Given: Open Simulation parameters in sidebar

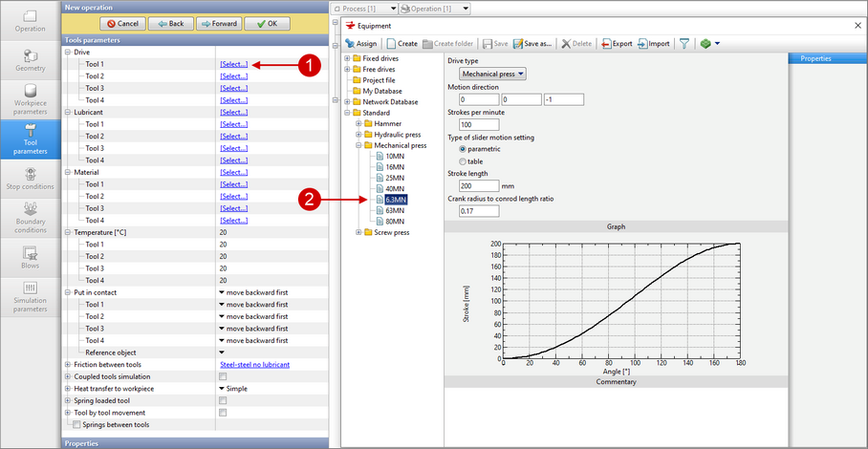Looking at the screenshot, I should (30, 296).
